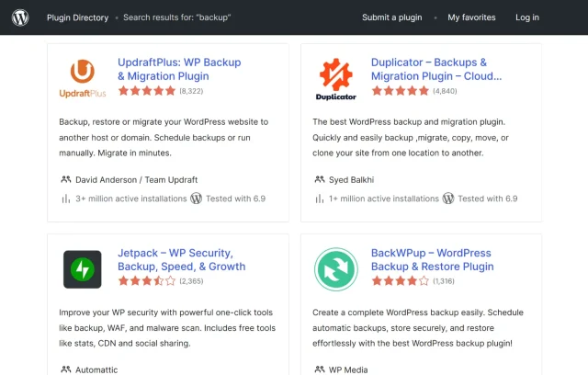Click Duplicator description "The best WordPress backup"

[x=411, y=137]
